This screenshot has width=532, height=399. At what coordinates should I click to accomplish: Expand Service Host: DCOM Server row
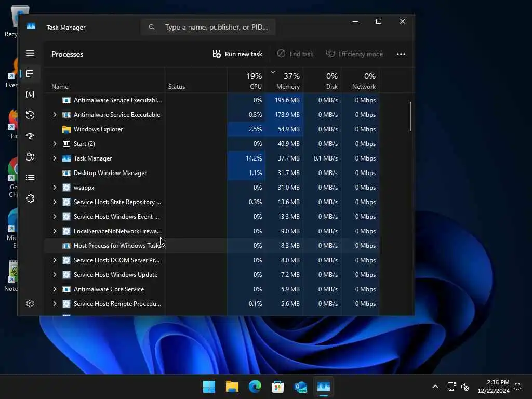[x=55, y=260]
